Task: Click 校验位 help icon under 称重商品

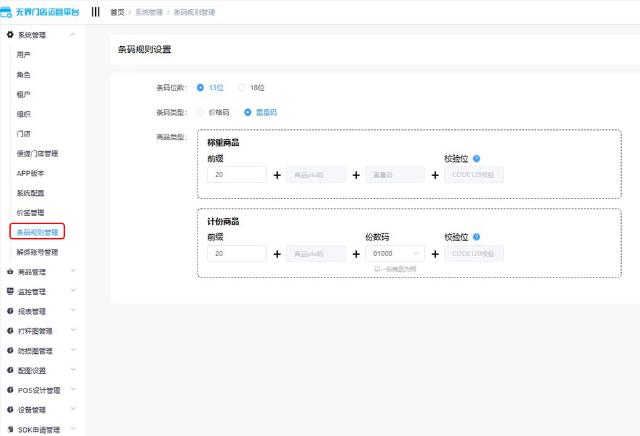Action: tap(476, 158)
